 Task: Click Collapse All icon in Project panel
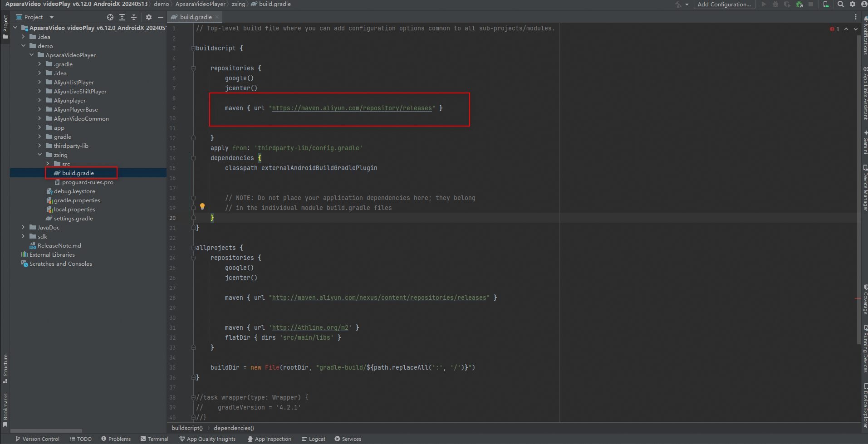point(134,17)
